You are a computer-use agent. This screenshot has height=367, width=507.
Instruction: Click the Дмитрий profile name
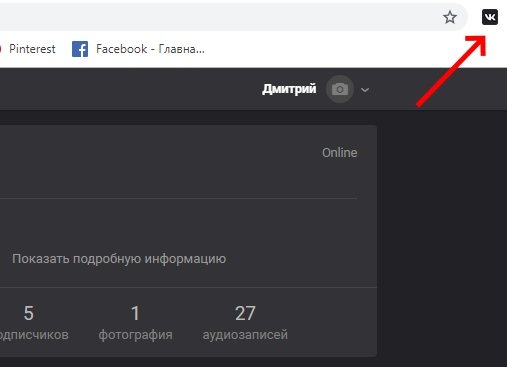click(x=289, y=89)
